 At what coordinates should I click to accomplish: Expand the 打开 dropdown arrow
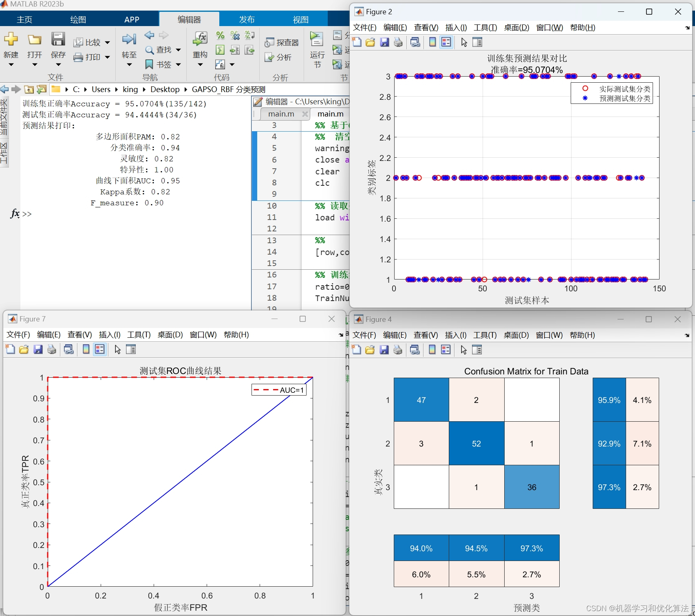point(35,64)
